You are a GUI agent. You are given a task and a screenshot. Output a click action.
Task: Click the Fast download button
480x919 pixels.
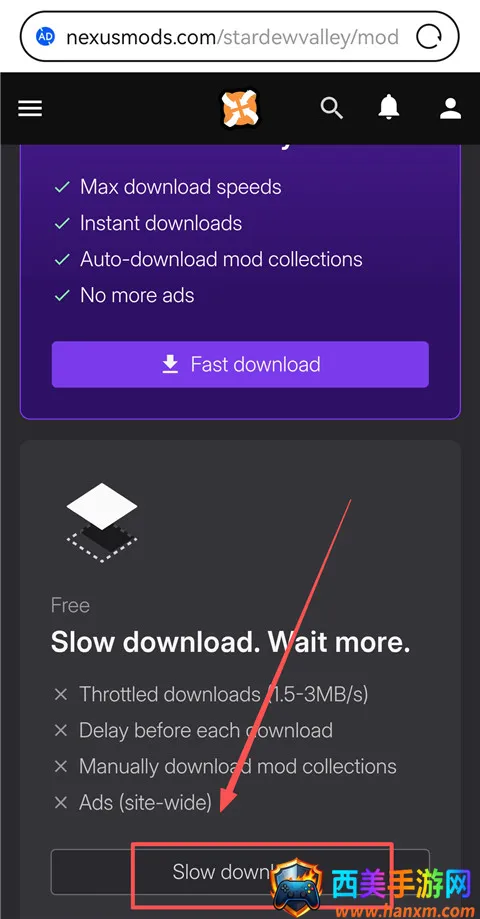pyautogui.click(x=240, y=365)
